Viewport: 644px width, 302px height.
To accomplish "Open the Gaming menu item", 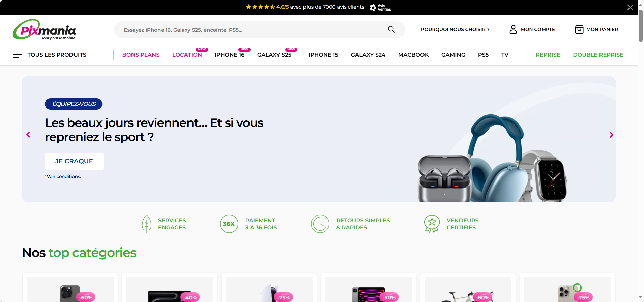I will [453, 55].
